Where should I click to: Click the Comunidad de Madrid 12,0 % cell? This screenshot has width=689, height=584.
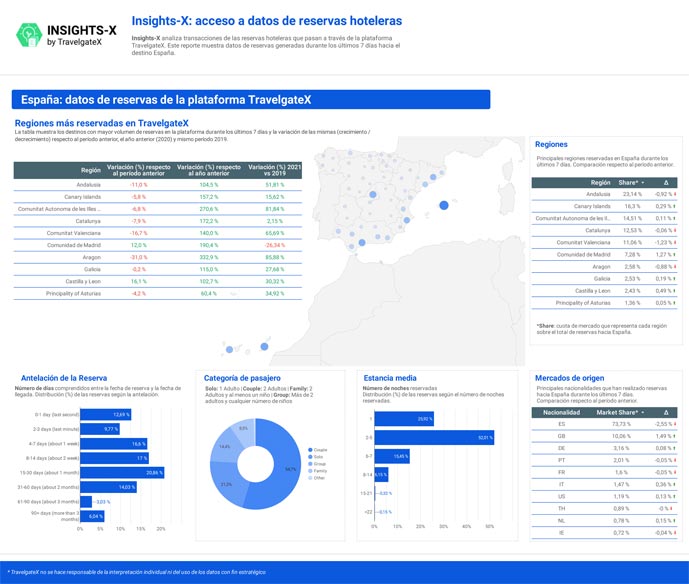tap(139, 245)
